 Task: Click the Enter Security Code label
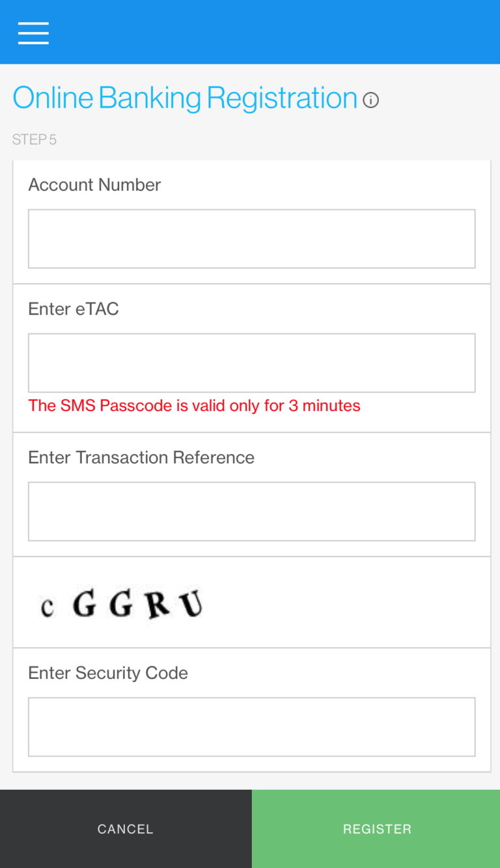click(x=108, y=673)
